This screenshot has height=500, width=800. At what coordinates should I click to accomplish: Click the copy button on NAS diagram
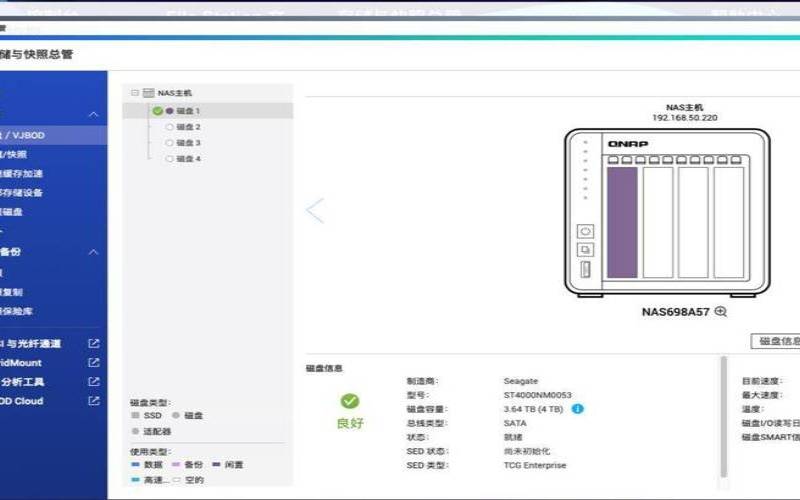point(585,250)
